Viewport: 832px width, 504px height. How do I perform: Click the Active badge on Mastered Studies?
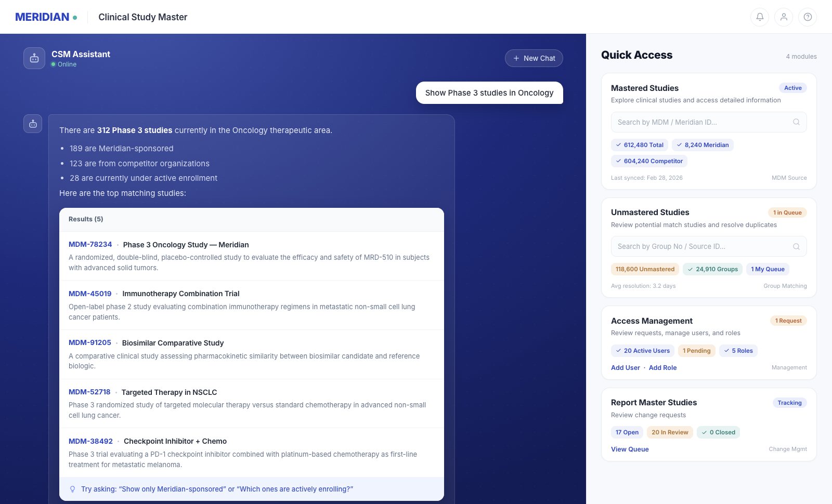pyautogui.click(x=792, y=88)
